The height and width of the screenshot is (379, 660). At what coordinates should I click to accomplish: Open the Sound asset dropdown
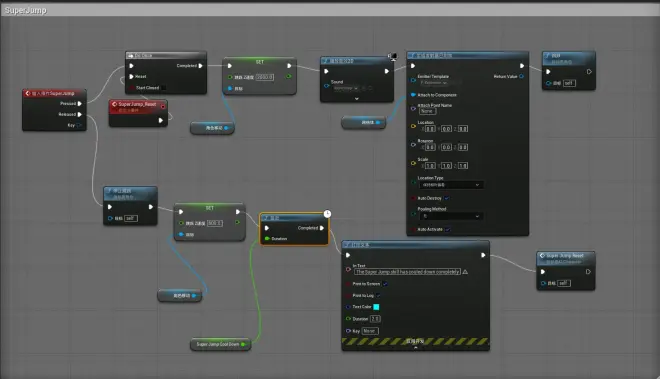click(x=346, y=88)
